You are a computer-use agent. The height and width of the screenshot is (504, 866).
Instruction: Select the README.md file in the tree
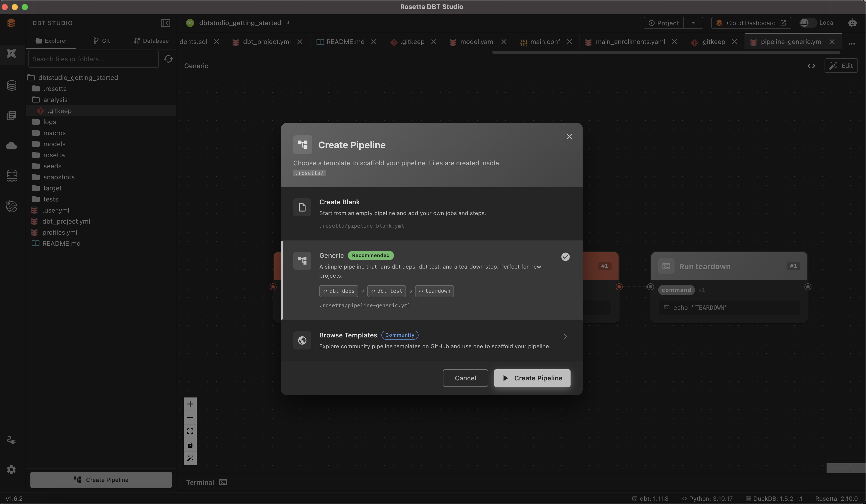[101, 243]
